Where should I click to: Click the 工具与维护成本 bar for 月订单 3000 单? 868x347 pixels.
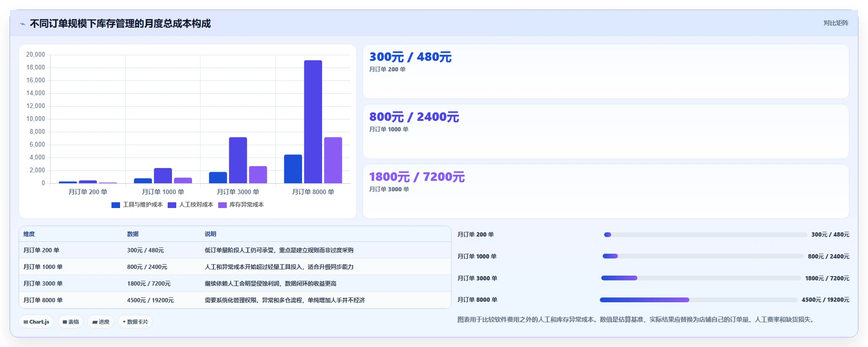click(x=218, y=178)
